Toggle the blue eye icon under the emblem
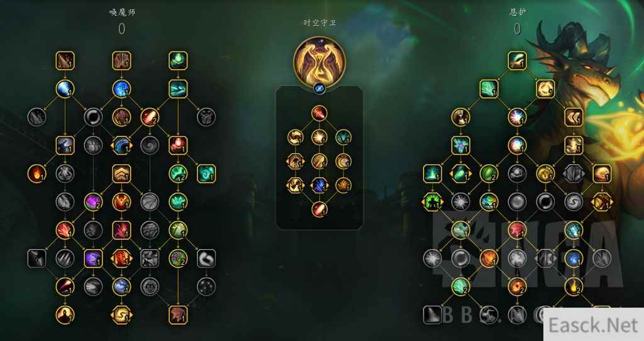Viewport: 644px width, 341px height. tap(319, 88)
